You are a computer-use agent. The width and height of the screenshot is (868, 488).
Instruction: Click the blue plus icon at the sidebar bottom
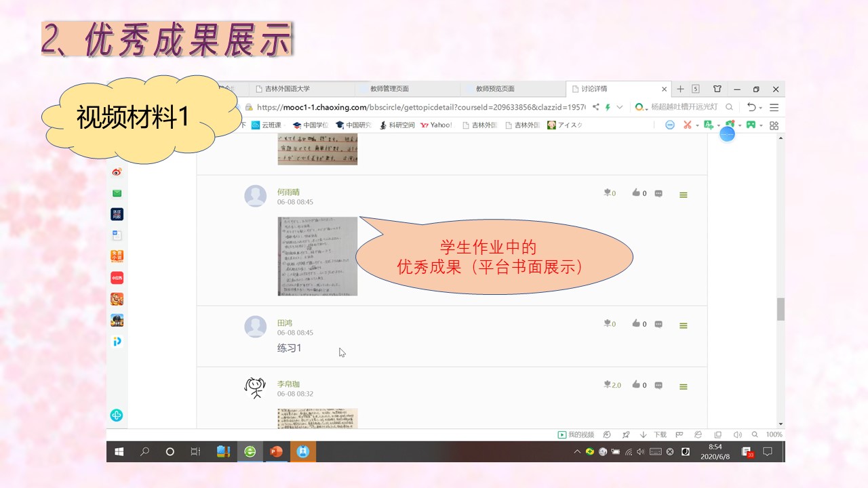tap(117, 415)
